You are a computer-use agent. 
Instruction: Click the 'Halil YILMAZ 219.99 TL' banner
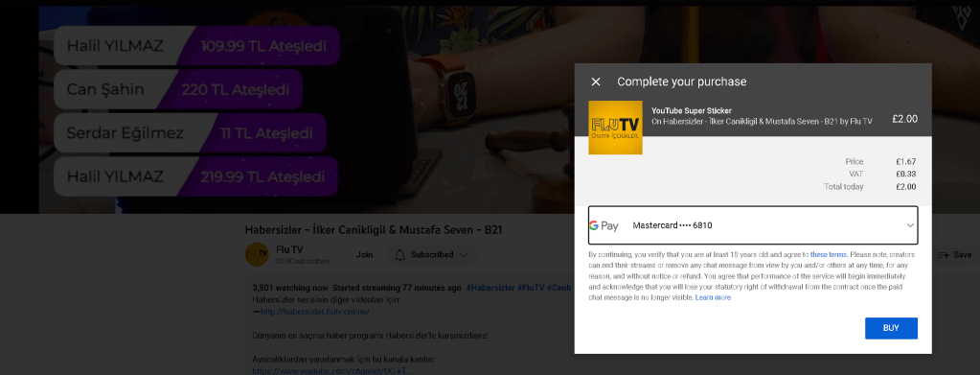point(196,176)
